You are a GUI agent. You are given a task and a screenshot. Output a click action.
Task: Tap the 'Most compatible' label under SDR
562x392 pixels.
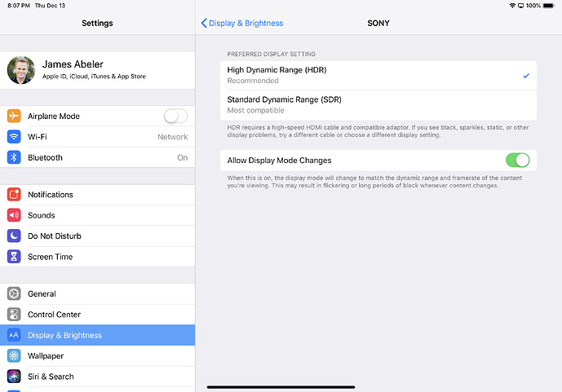coord(255,110)
